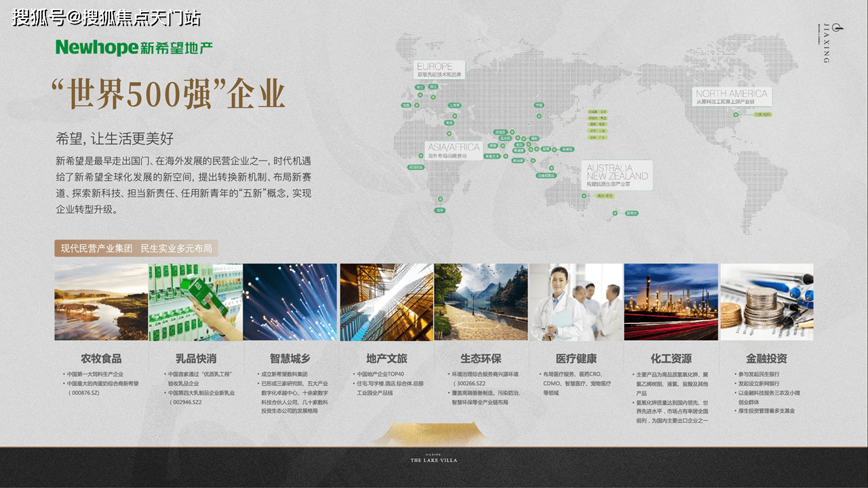
Task: Click the 中国 map location tag
Action: point(539,105)
